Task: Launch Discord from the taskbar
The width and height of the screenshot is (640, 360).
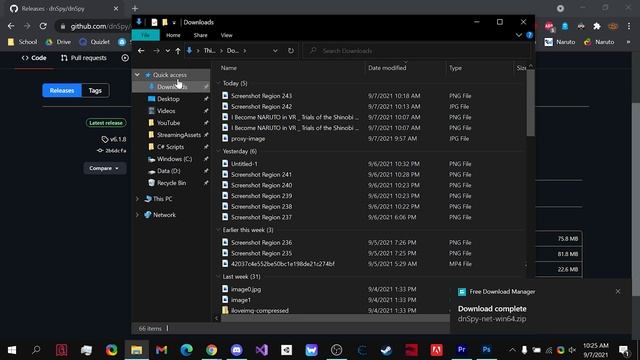Action: [236, 350]
